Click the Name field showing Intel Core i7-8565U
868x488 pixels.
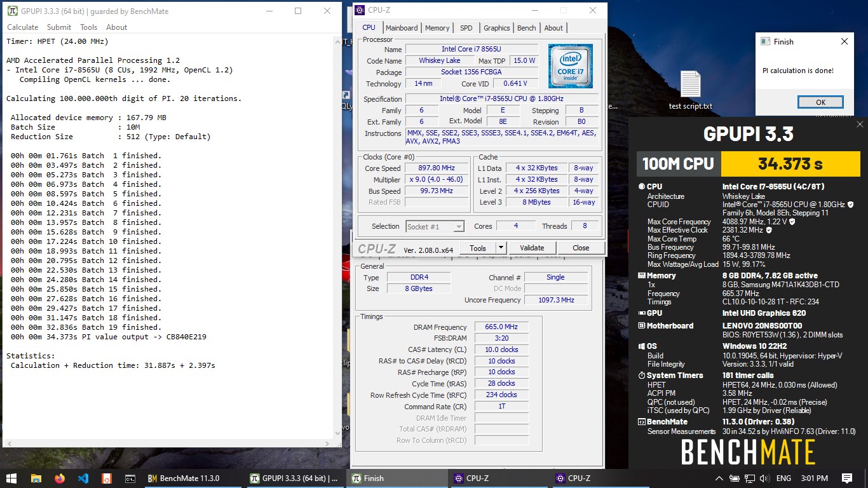point(471,49)
